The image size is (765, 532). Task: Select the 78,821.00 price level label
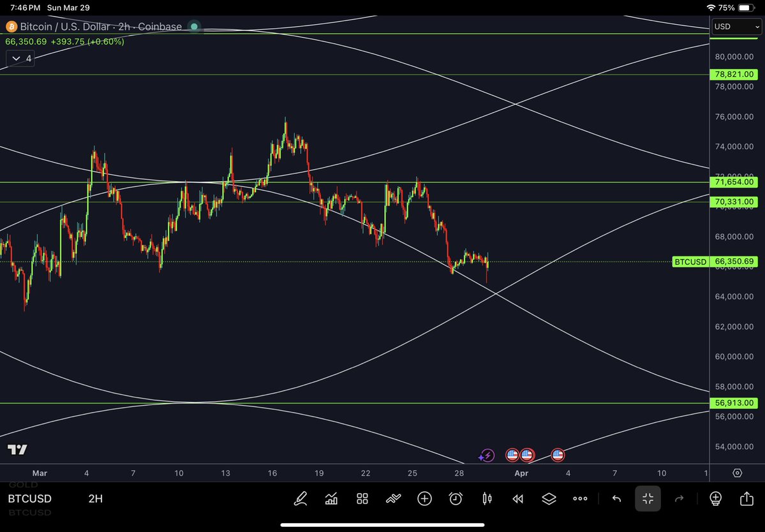tap(734, 74)
